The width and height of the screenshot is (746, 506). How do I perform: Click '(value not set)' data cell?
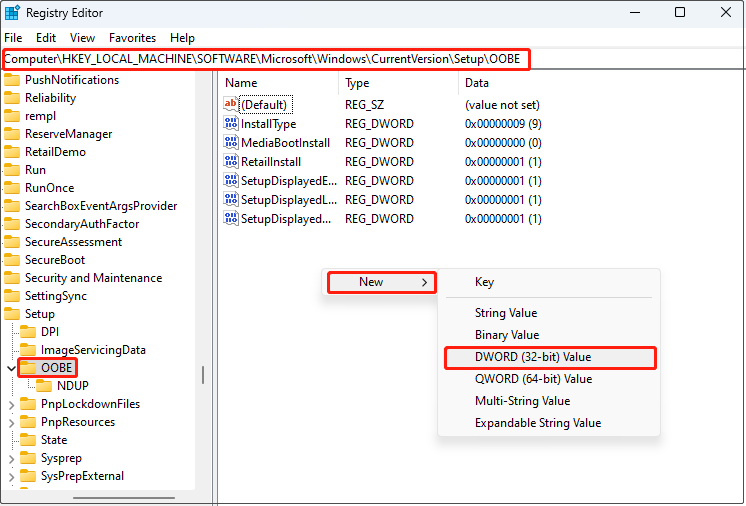pos(502,105)
